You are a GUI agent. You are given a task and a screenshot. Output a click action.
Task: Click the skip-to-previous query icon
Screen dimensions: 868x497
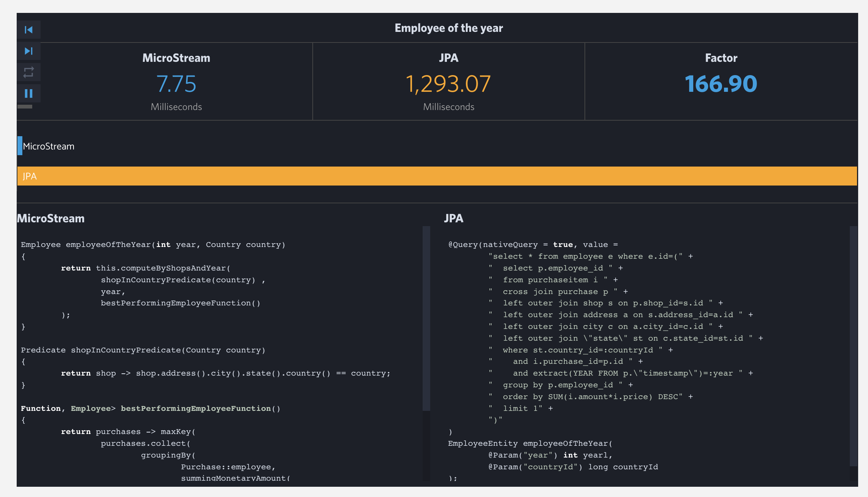(x=29, y=30)
